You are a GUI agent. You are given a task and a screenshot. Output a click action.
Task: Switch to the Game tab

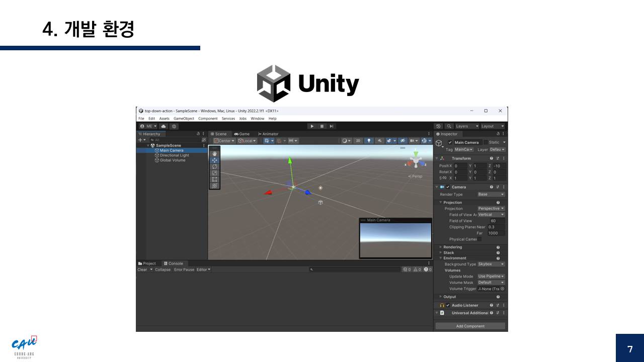[242, 134]
